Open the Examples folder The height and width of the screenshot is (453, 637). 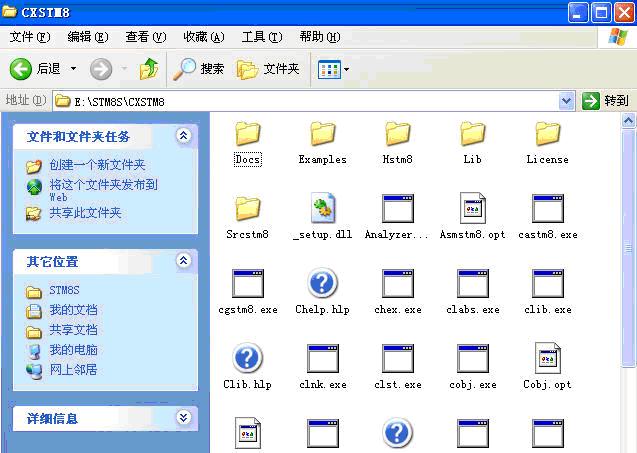click(x=323, y=142)
